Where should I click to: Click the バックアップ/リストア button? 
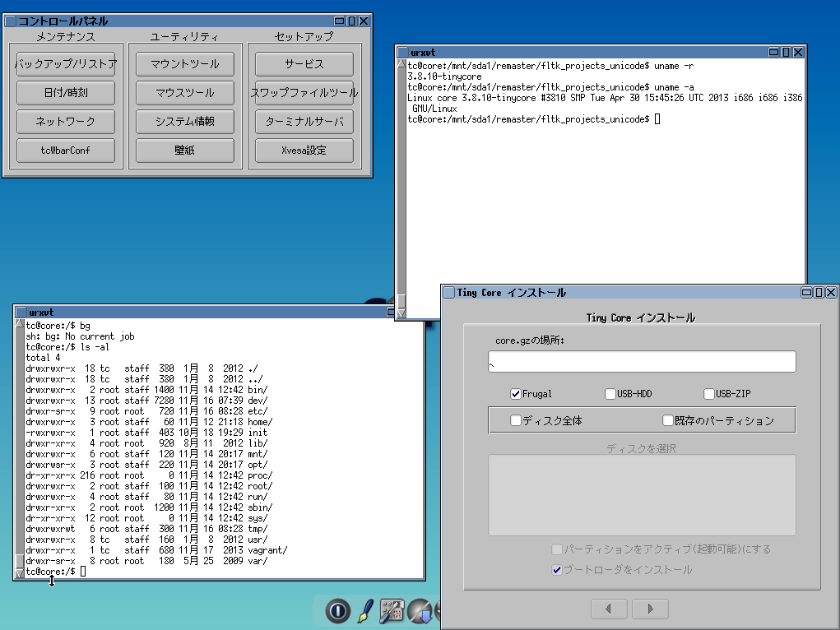tap(66, 64)
